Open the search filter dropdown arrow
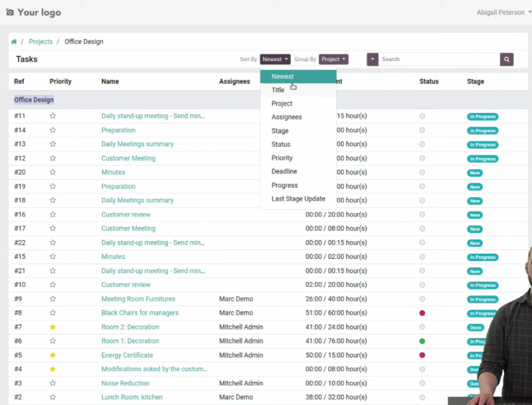 372,60
